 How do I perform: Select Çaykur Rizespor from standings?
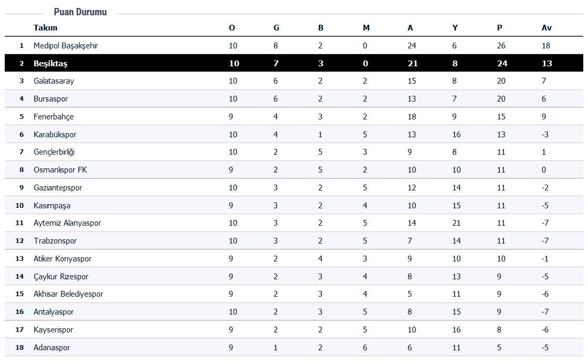coord(61,277)
